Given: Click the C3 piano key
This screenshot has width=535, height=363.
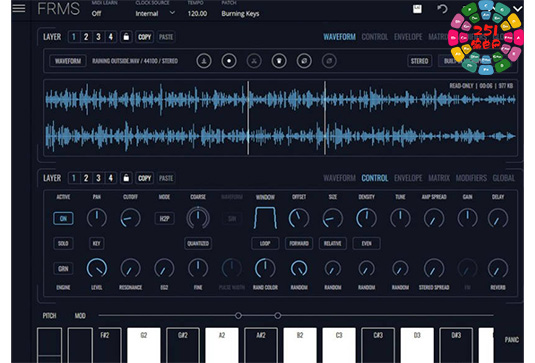Looking at the screenshot, I should 339,345.
